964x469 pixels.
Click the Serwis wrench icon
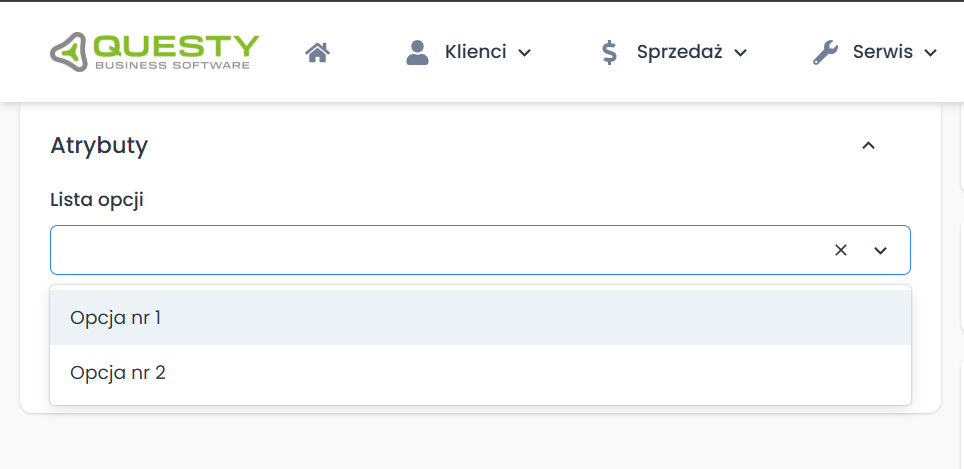pos(825,52)
